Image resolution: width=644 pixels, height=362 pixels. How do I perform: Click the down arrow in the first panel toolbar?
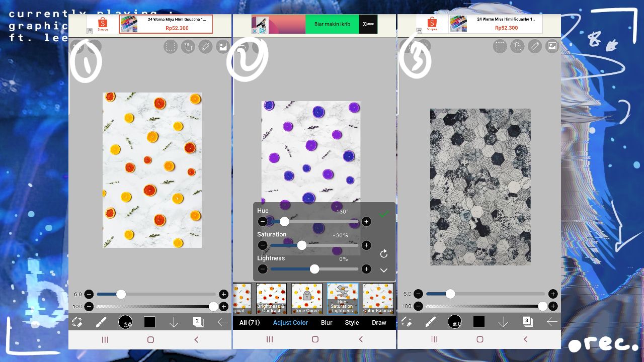[174, 322]
